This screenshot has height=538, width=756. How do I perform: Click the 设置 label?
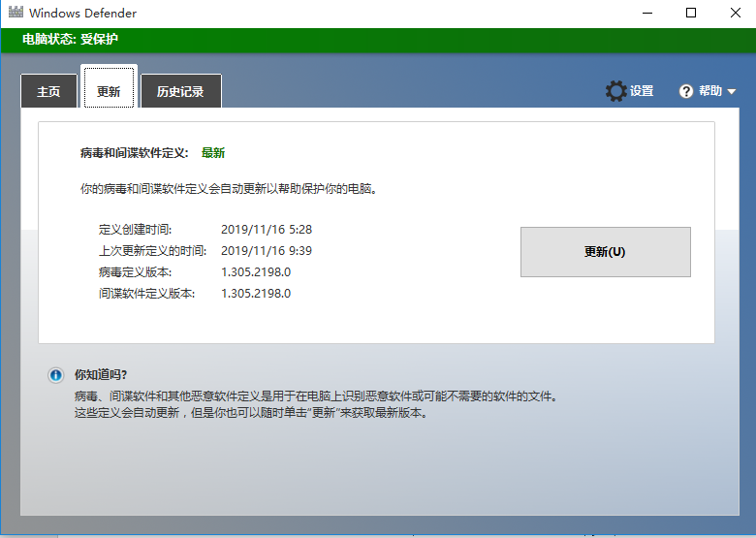pos(642,90)
